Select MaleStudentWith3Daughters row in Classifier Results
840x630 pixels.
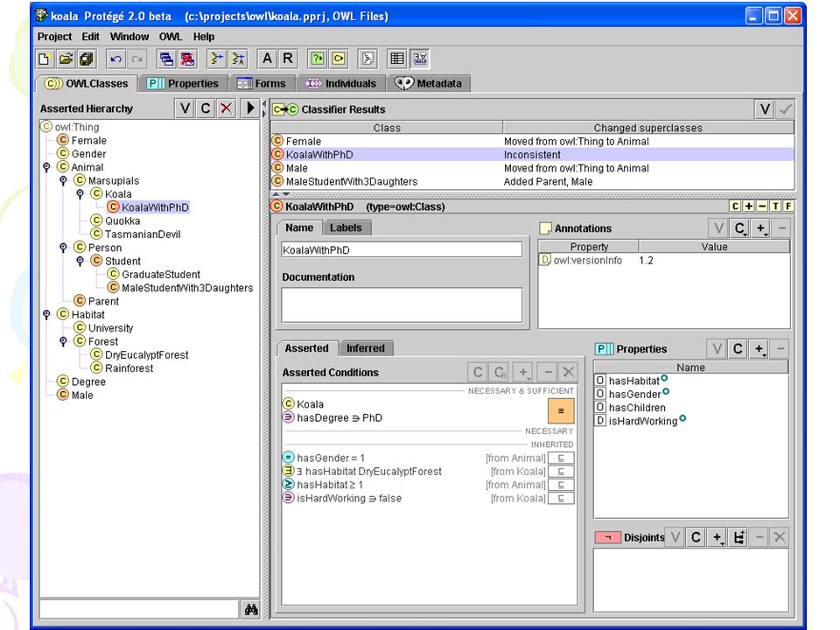pos(532,181)
